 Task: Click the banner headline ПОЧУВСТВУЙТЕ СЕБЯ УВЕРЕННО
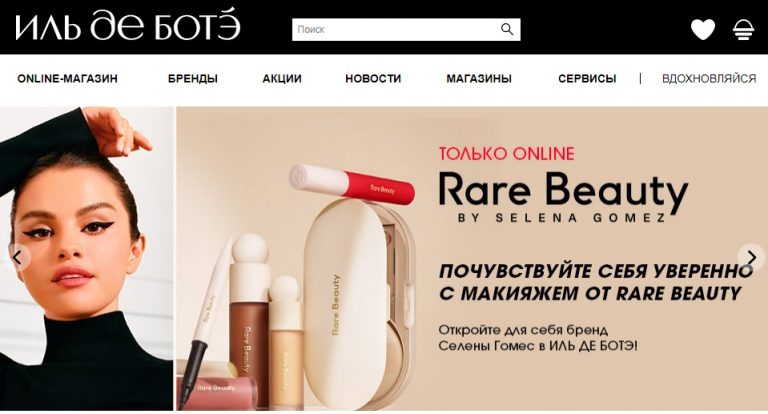coord(596,271)
